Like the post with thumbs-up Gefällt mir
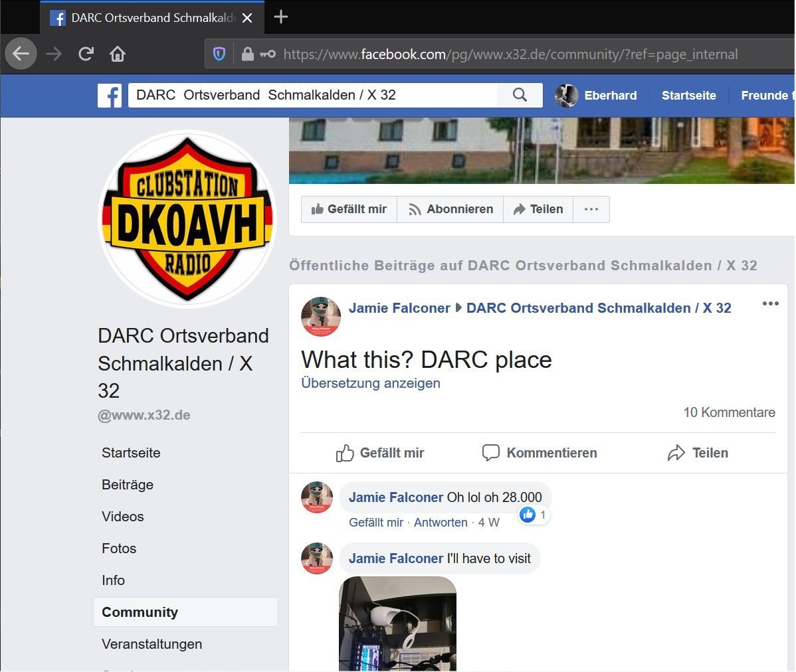The image size is (796, 672). (x=379, y=453)
